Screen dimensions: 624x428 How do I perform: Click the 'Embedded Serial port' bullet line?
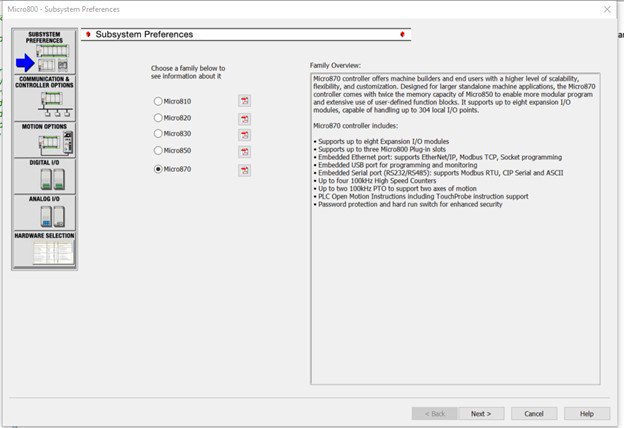pos(439,173)
